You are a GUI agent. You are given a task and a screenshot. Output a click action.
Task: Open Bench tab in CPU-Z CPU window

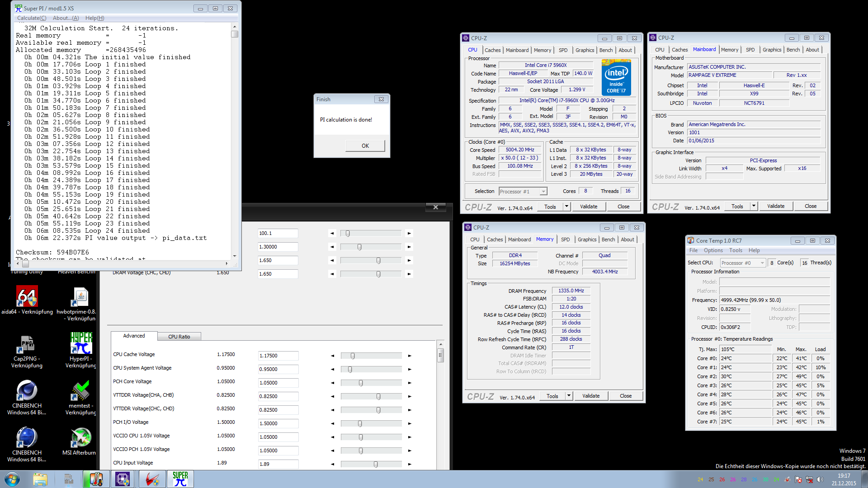(606, 50)
